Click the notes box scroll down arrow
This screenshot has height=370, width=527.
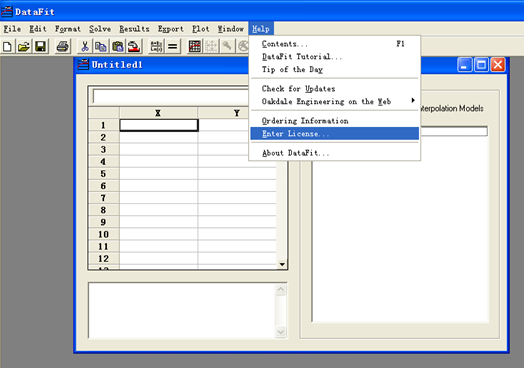[281, 333]
